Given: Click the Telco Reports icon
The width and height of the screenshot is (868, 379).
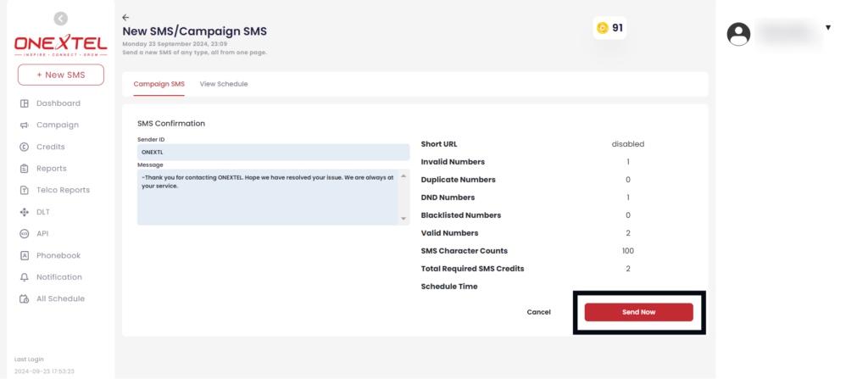Looking at the screenshot, I should coord(25,190).
